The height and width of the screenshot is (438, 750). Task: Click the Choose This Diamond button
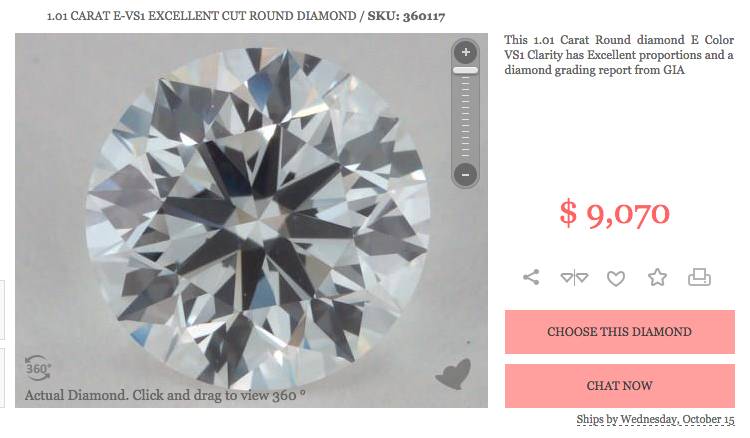click(x=619, y=332)
